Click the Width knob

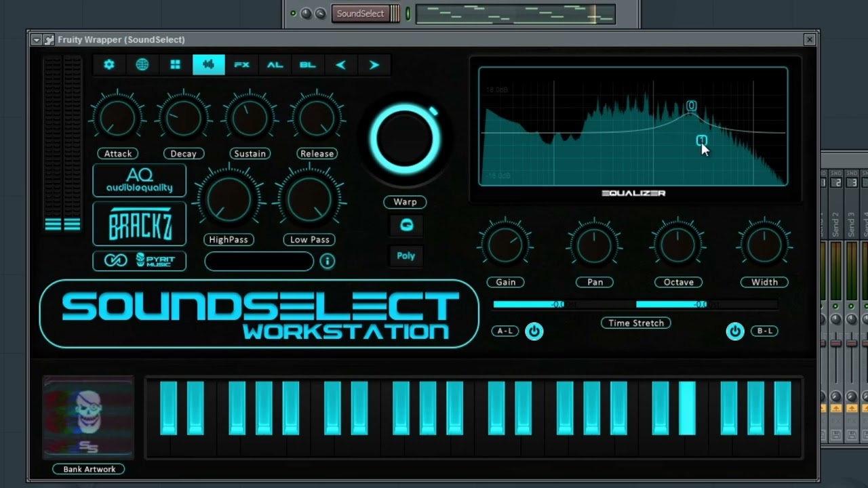(x=764, y=245)
